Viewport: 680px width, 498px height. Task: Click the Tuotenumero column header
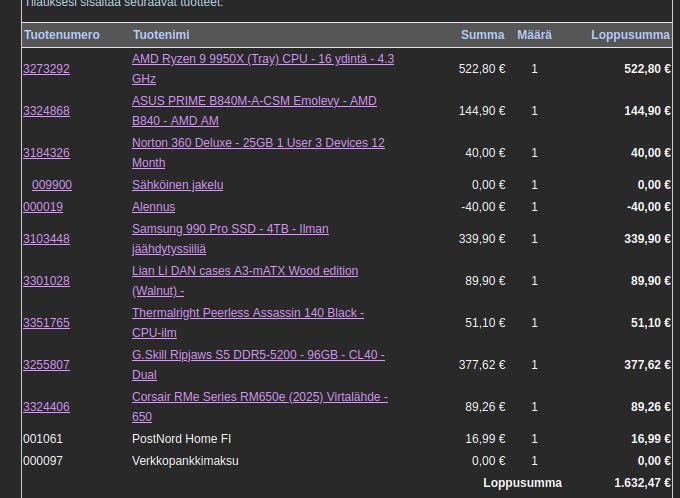62,35
